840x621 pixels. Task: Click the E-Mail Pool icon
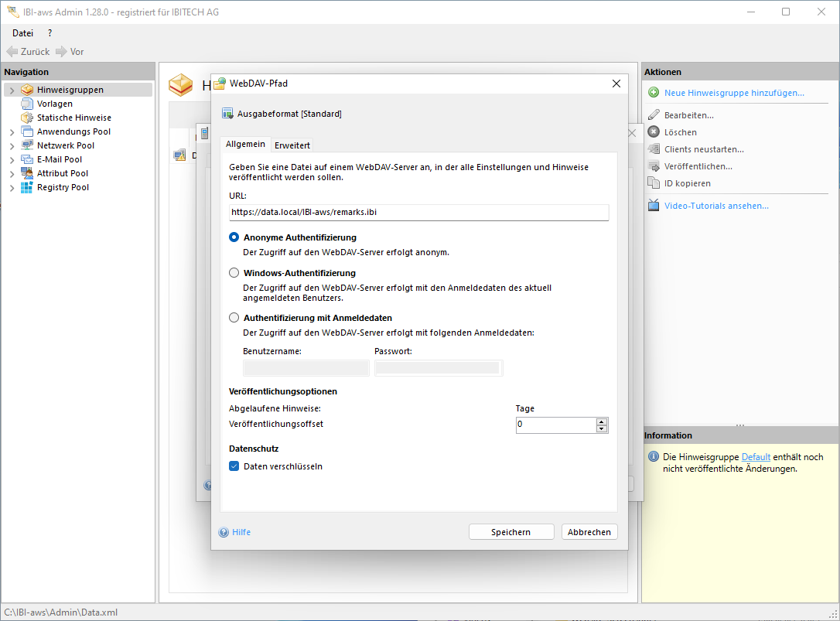[x=27, y=159]
